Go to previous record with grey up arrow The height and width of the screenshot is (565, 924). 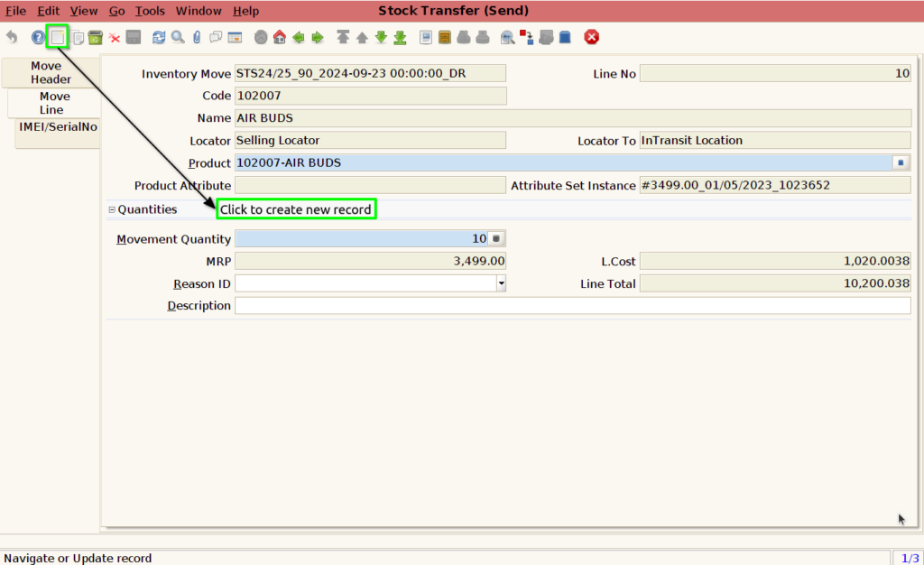362,37
